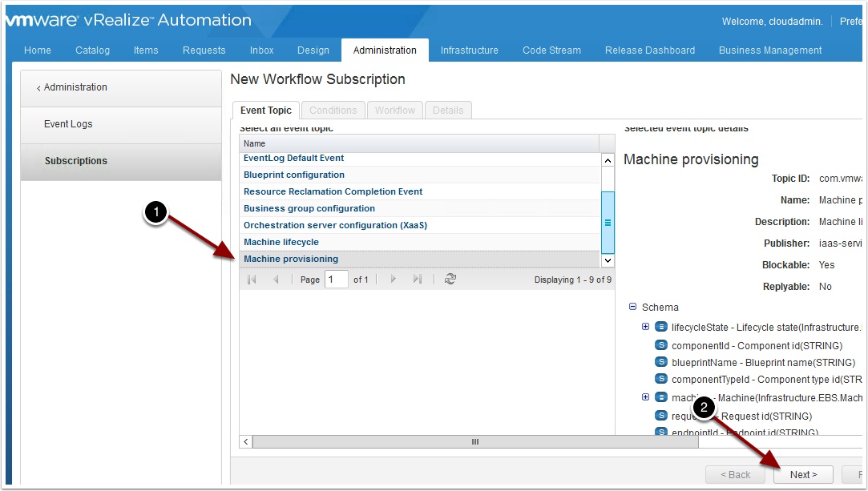Go to previous page of topic list
The image size is (868, 491).
click(x=276, y=280)
